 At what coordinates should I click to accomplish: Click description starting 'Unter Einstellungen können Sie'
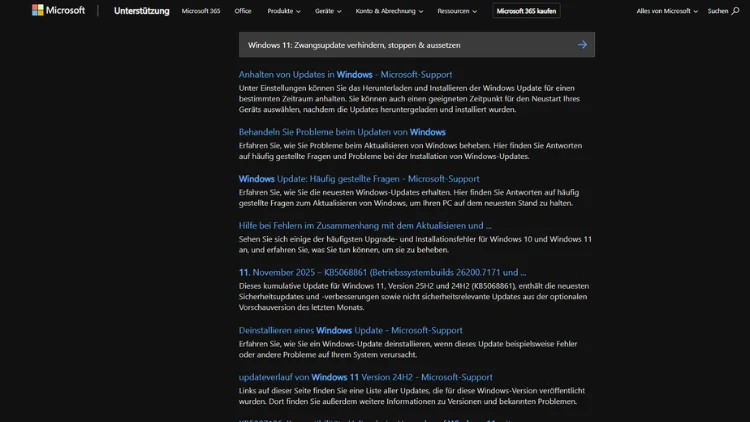pos(409,99)
